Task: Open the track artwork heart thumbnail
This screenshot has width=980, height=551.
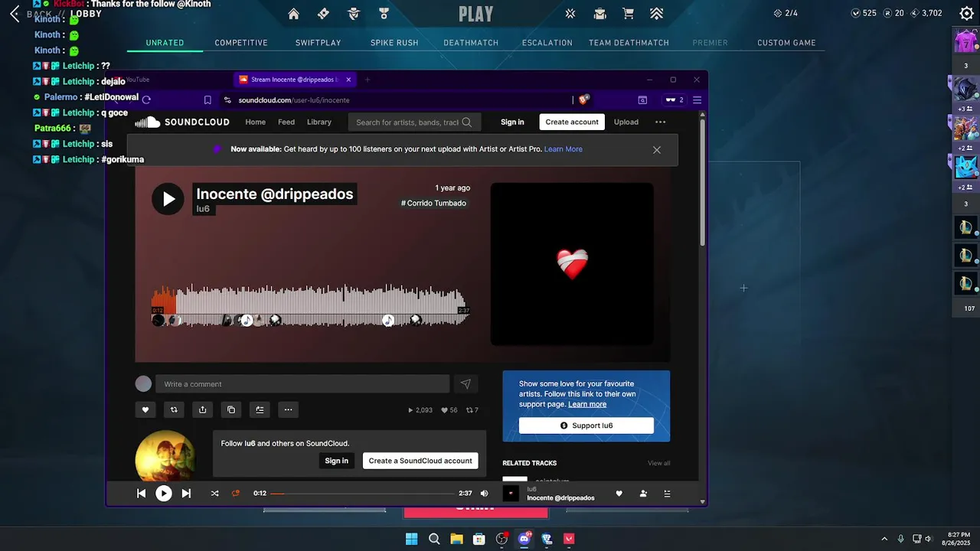Action: click(572, 264)
